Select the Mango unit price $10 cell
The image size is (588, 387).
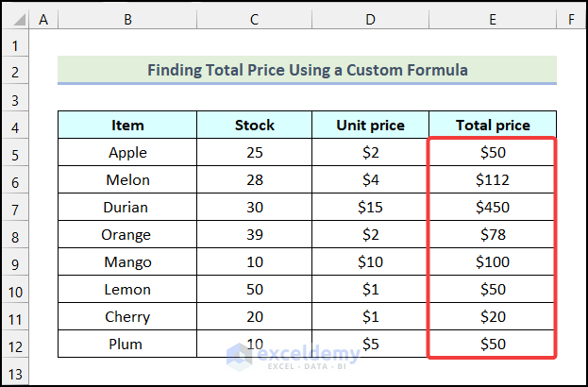[x=370, y=261]
